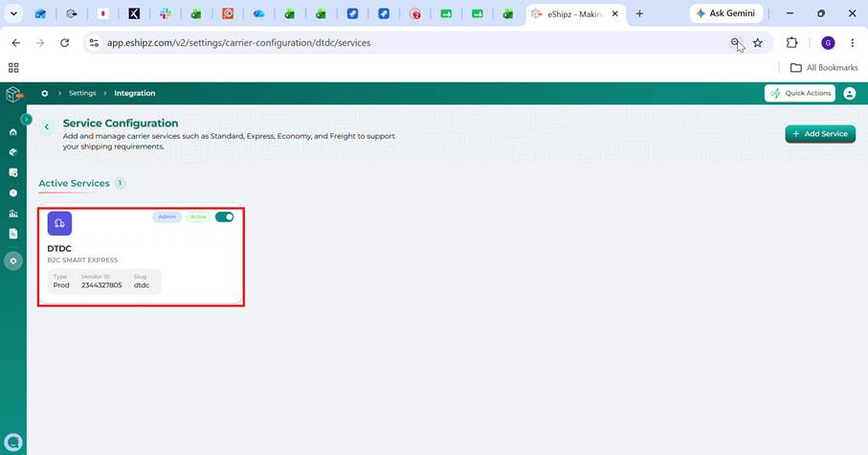Viewport: 868px width, 455px height.
Task: Open the Home icon in left sidebar
Action: coord(13,132)
